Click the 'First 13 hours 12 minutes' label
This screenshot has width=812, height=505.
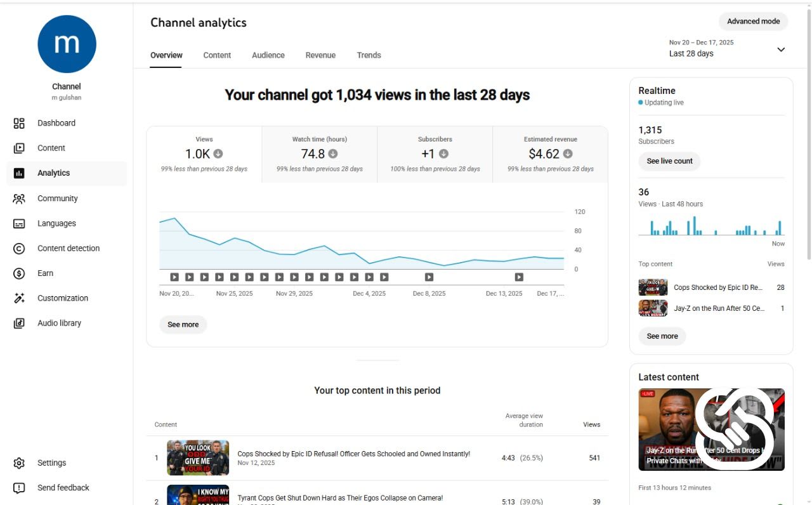click(x=674, y=488)
